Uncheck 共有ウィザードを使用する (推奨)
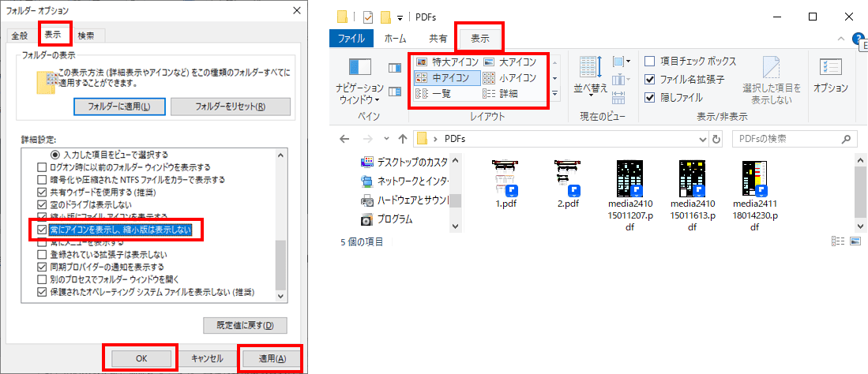The image size is (868, 374). pos(42,193)
